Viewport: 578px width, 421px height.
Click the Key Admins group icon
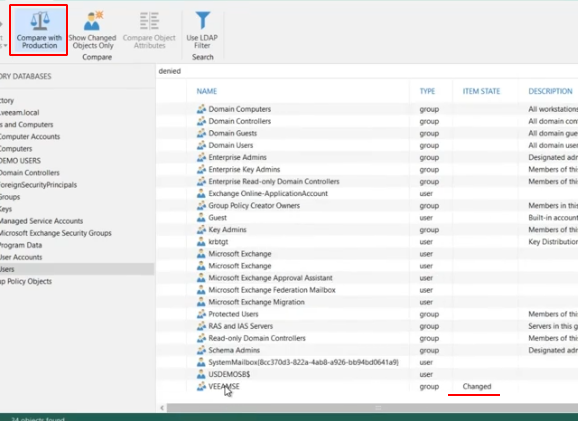(x=201, y=230)
